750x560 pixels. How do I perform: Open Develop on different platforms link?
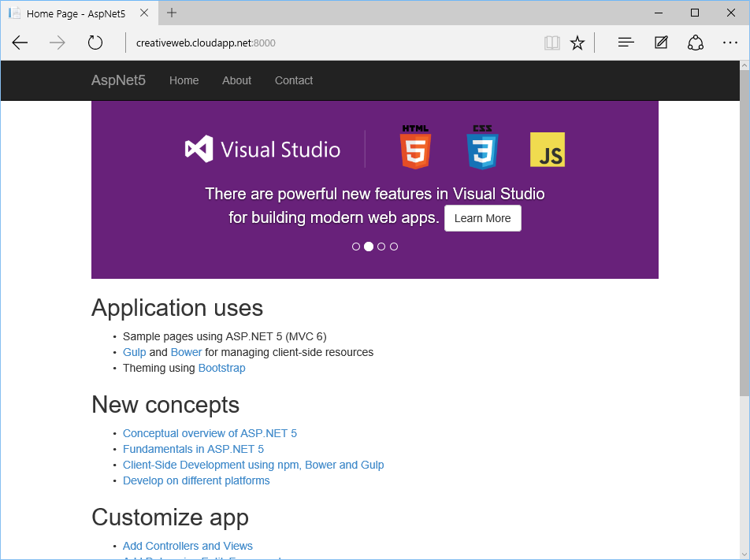196,480
